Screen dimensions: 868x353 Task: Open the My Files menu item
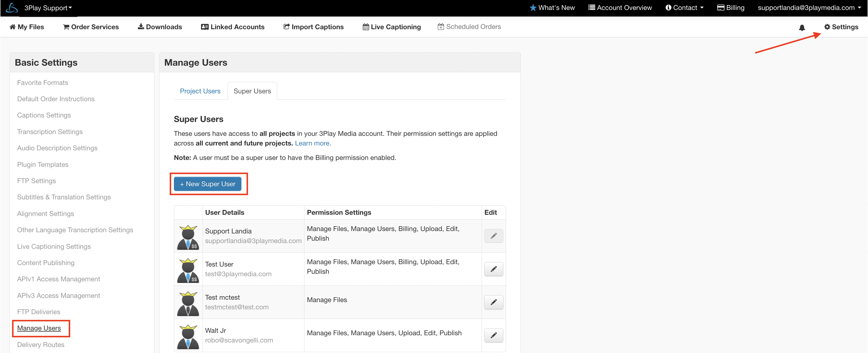(27, 27)
